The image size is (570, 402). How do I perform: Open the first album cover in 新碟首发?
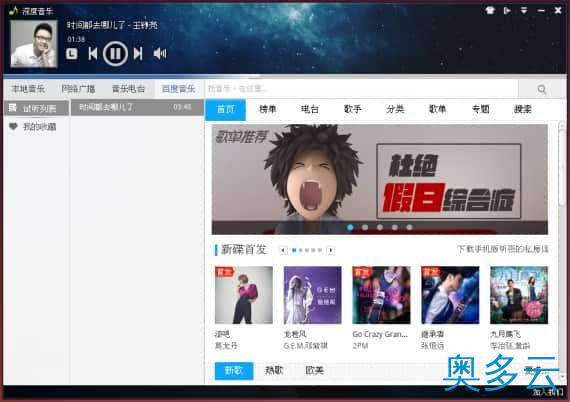(x=244, y=295)
